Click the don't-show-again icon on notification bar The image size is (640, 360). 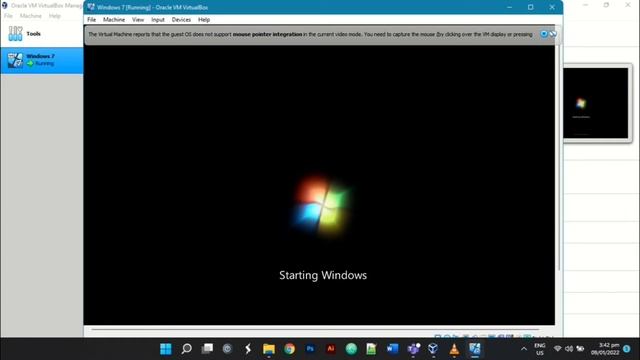click(553, 34)
